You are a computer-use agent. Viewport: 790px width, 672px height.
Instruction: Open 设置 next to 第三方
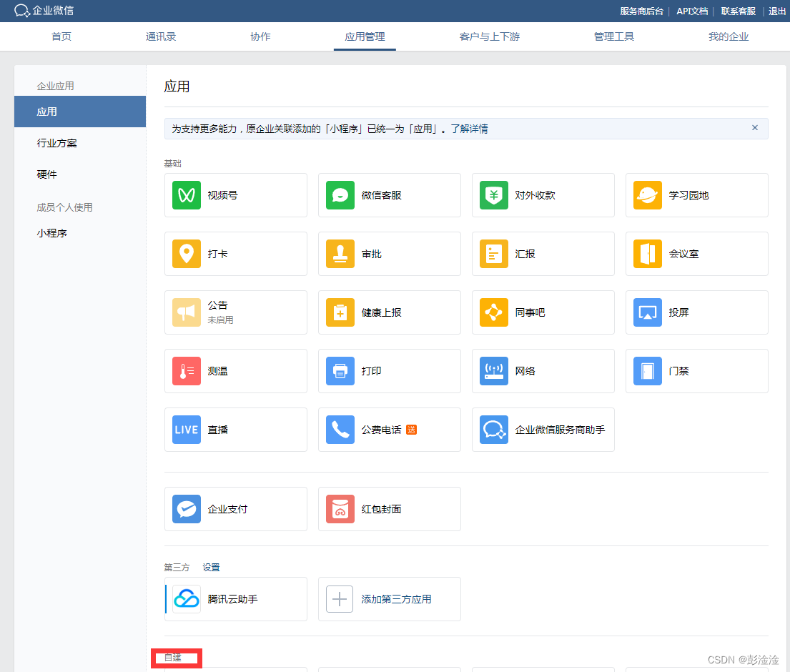pos(211,567)
